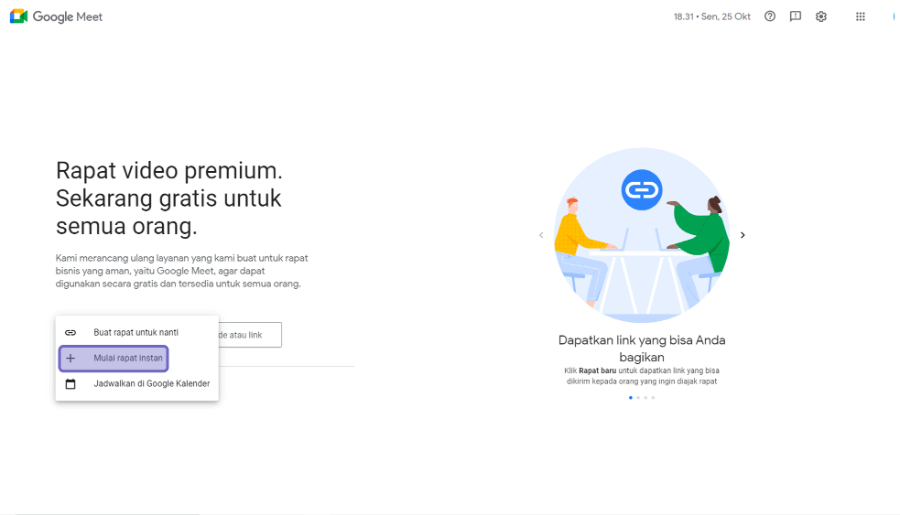Screen dimensions: 900x515
Task: Open the Google apps grid icon
Action: (860, 17)
